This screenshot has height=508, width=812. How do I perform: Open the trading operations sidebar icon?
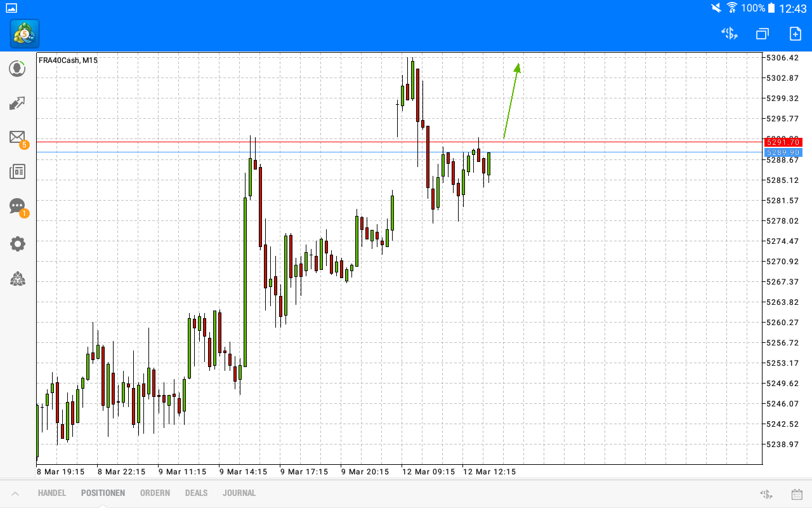point(17,103)
